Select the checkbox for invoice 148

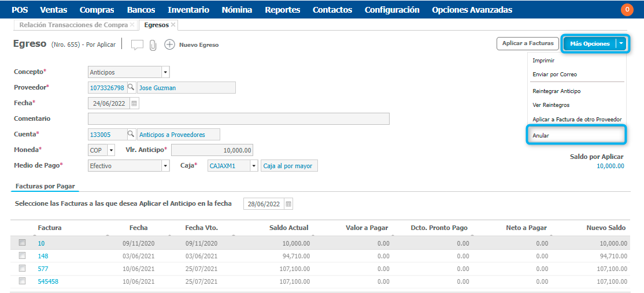[x=23, y=255]
